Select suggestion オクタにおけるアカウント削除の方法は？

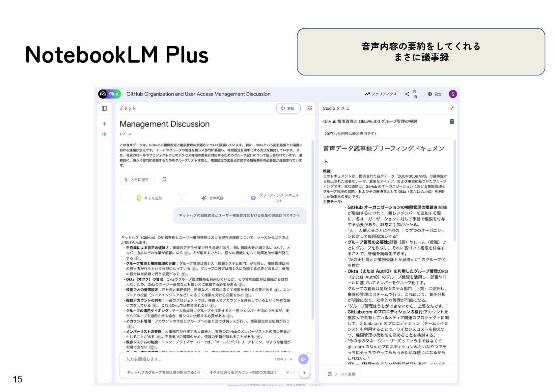pos(243,373)
